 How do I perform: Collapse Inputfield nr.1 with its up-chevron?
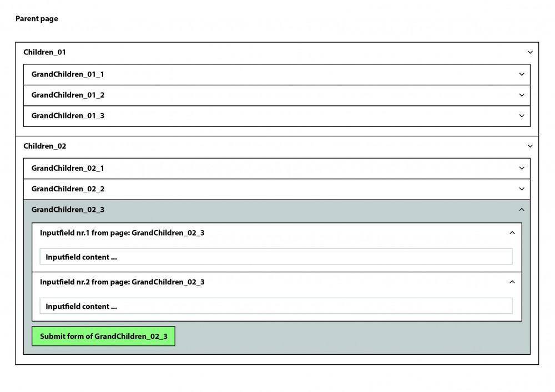coord(512,233)
